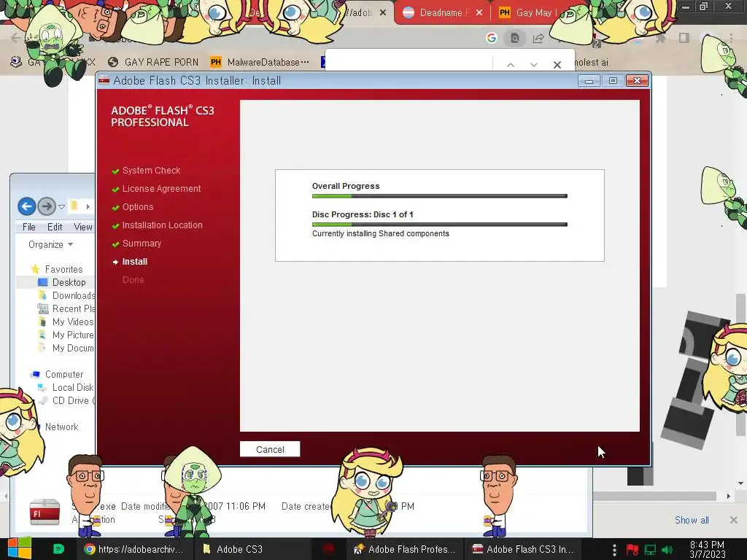Close the adob browser tab
Screen dimensions: 747x560
[382, 13]
